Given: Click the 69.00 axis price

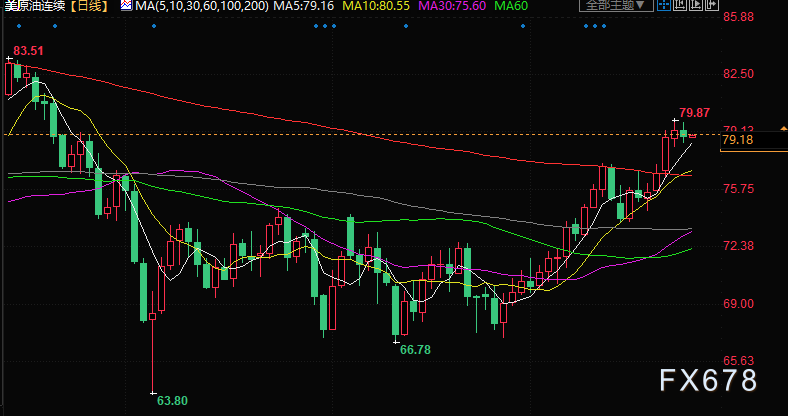Looking at the screenshot, I should click(738, 303).
